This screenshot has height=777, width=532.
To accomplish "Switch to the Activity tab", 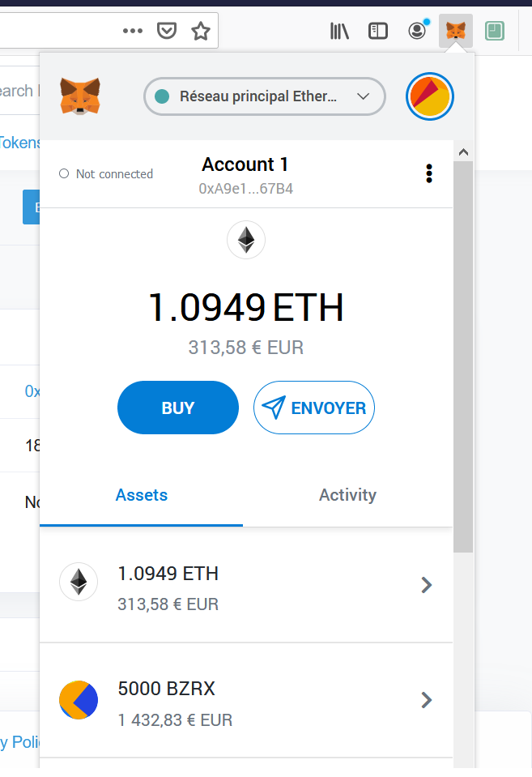I will 347,495.
